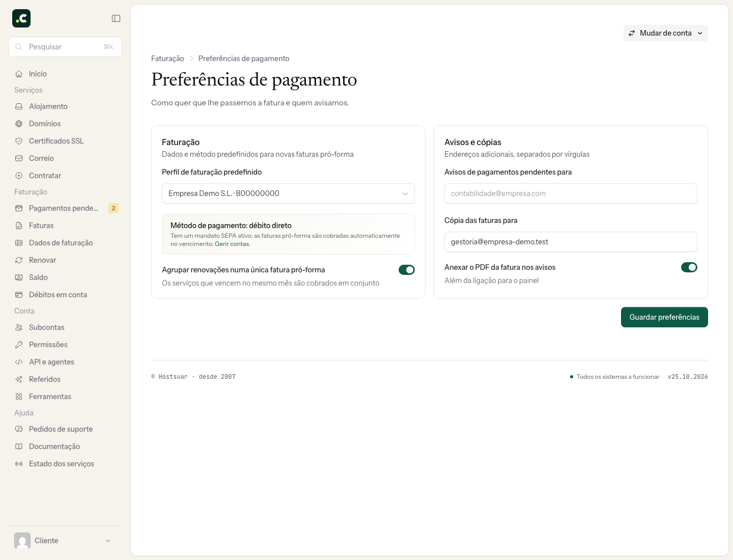Expand the Mudar de conta dropdown
The width and height of the screenshot is (733, 560).
(x=666, y=33)
